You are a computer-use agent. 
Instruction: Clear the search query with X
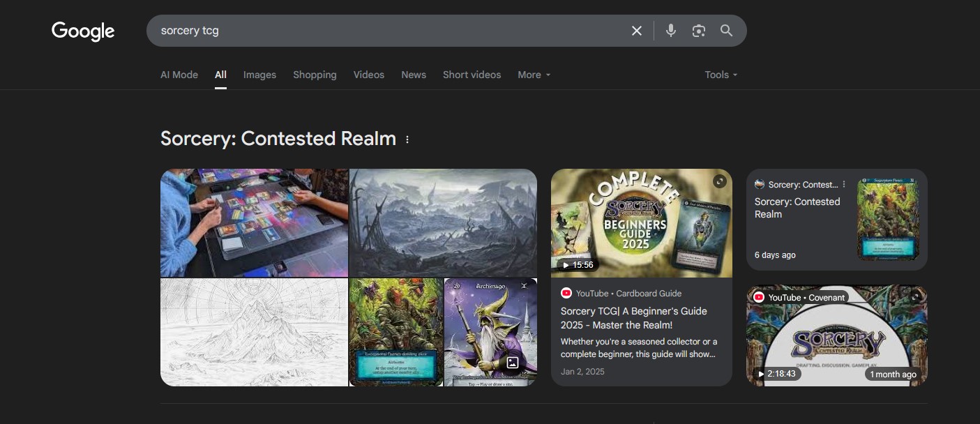[636, 31]
